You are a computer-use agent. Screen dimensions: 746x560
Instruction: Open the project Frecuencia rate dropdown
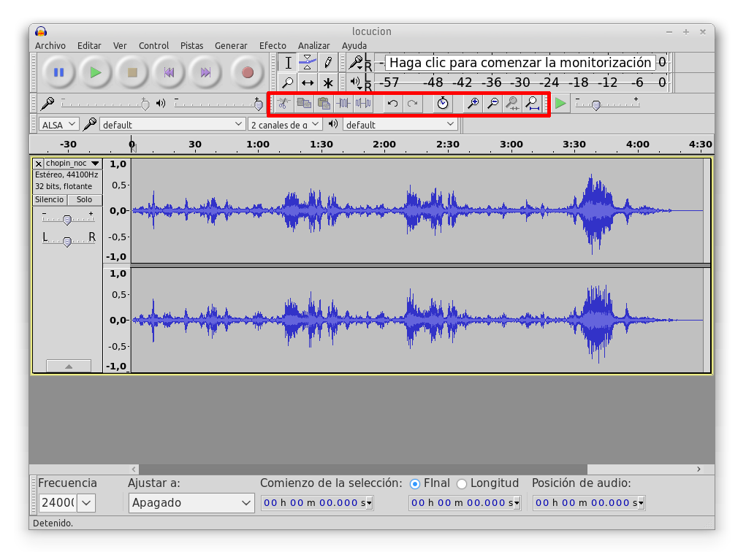(87, 502)
